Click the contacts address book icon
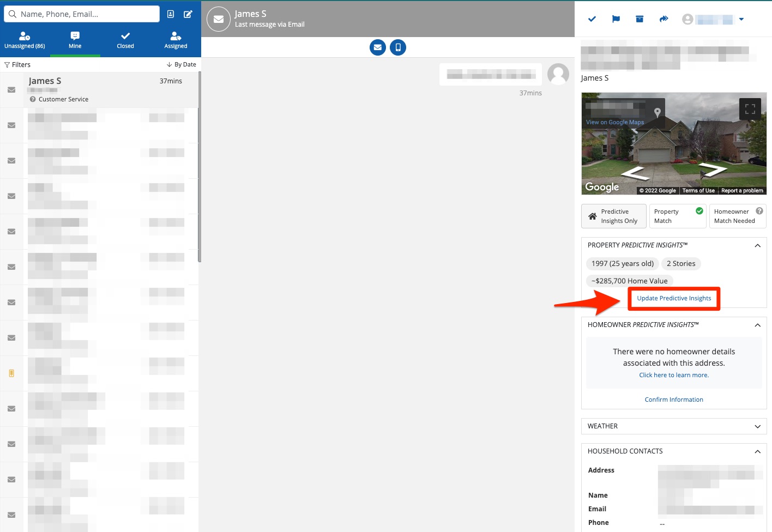 tap(171, 14)
